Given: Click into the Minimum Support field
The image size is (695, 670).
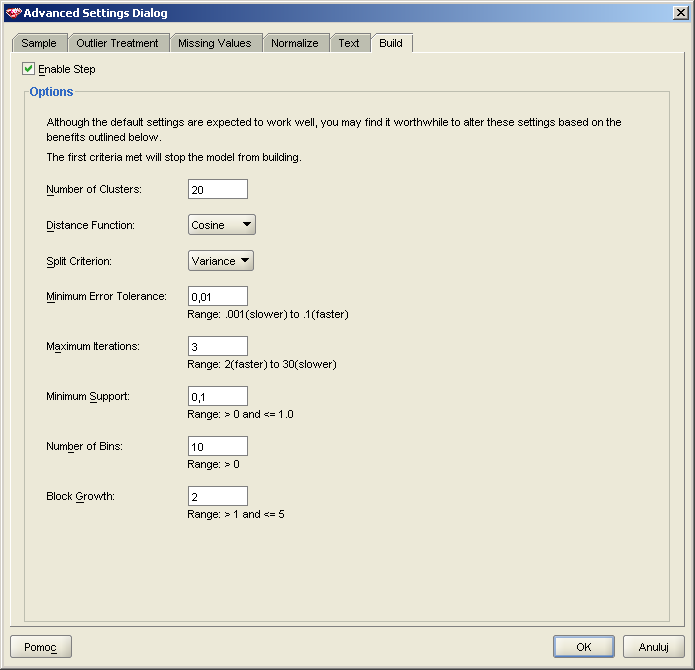Looking at the screenshot, I should (218, 396).
